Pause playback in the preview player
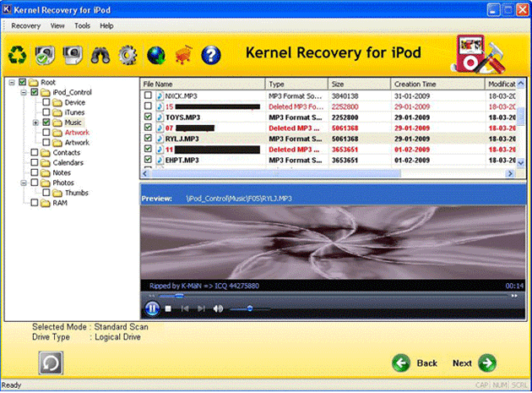Image resolution: width=532 pixels, height=393 pixels. tap(152, 308)
